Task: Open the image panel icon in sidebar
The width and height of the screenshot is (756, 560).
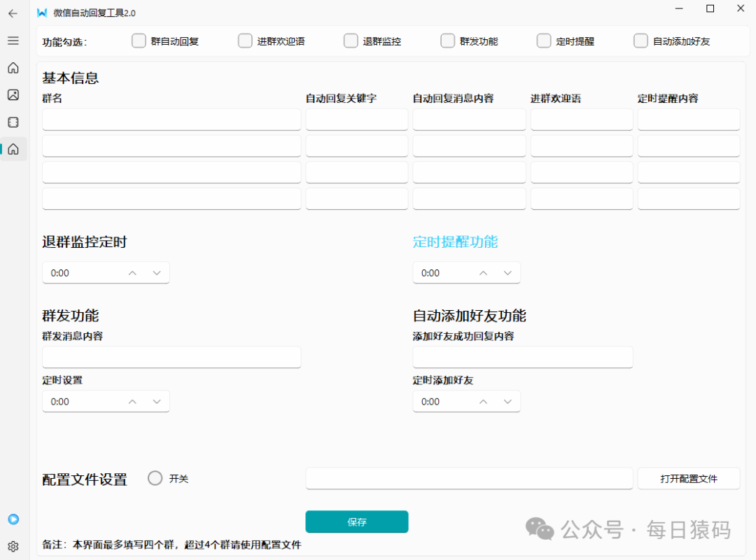Action: click(13, 94)
